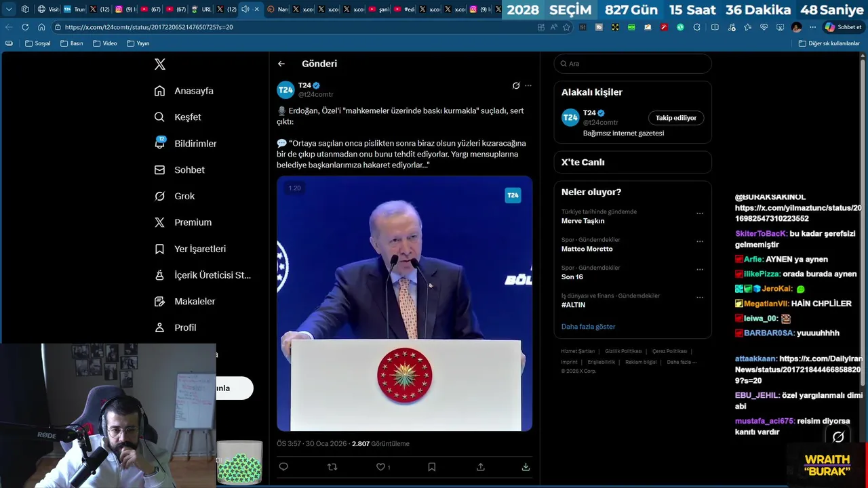Click browser refresh button
868x488 pixels.
pos(25,27)
